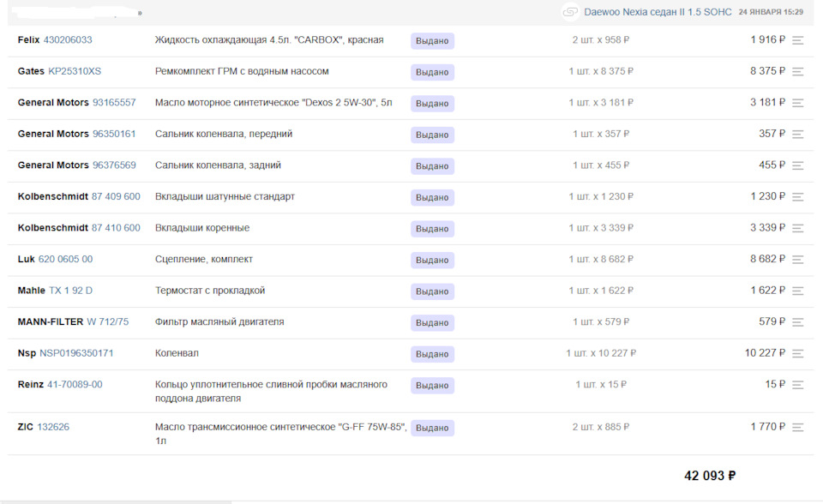Open menu icon for General Motors 96350161

[x=798, y=135]
